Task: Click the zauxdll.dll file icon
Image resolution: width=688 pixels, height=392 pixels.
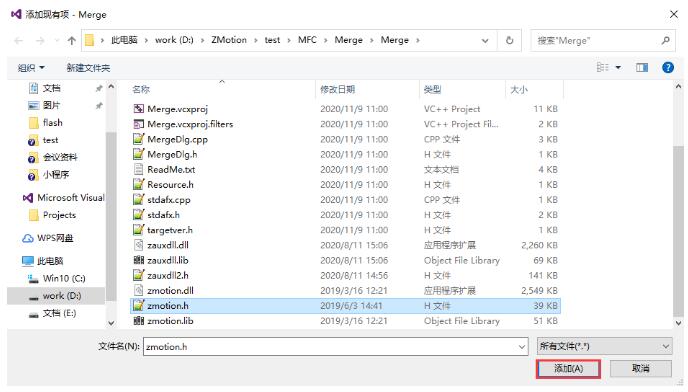Action: pos(139,245)
